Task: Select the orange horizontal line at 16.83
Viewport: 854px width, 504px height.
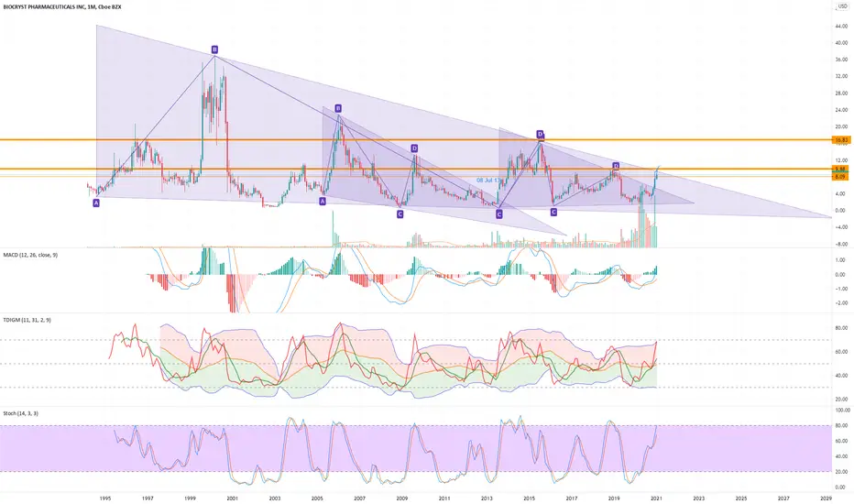Action: tap(417, 140)
